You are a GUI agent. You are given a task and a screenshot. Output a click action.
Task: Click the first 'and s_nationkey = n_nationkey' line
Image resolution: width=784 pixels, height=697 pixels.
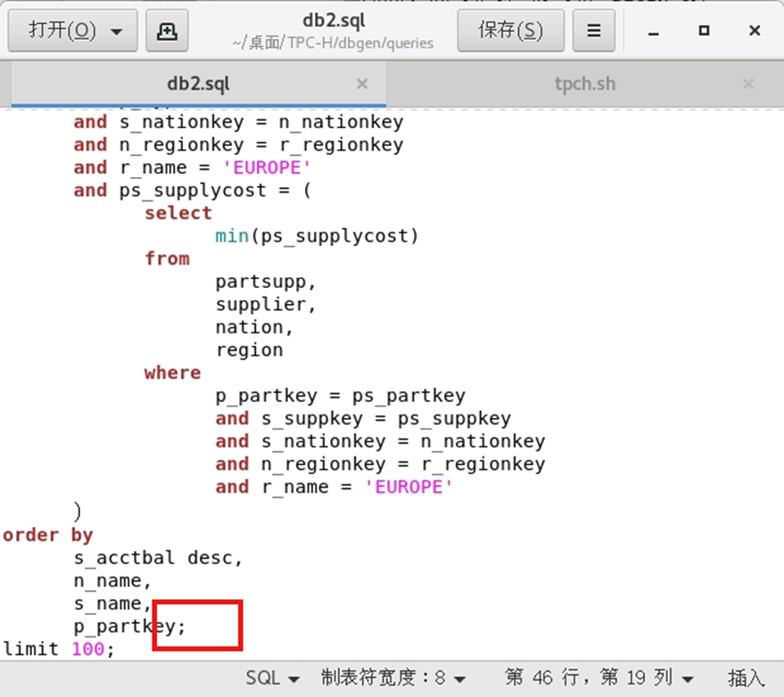(238, 122)
